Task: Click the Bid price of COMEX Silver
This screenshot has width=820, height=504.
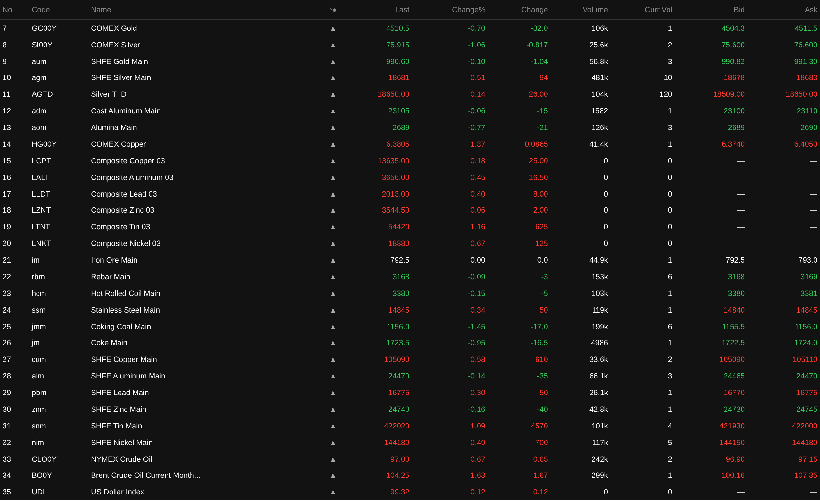Action: [x=733, y=45]
